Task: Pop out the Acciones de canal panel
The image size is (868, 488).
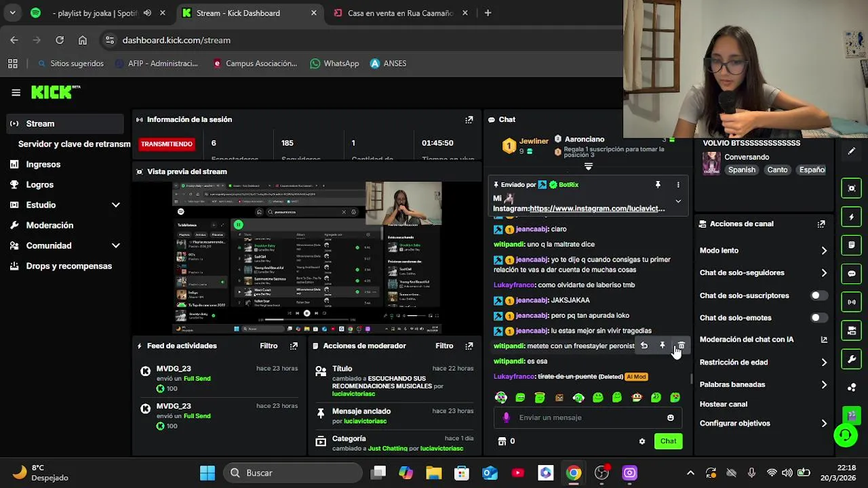Action: pos(821,224)
